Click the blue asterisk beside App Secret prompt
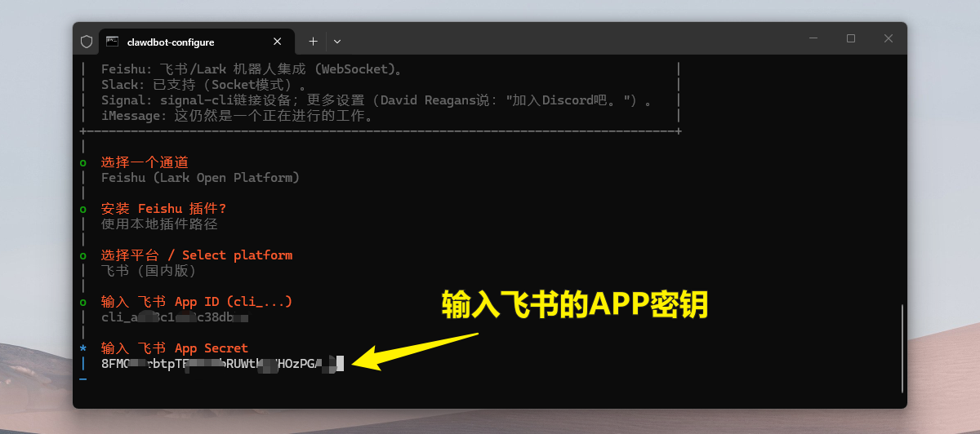This screenshot has width=980, height=434. 83,348
